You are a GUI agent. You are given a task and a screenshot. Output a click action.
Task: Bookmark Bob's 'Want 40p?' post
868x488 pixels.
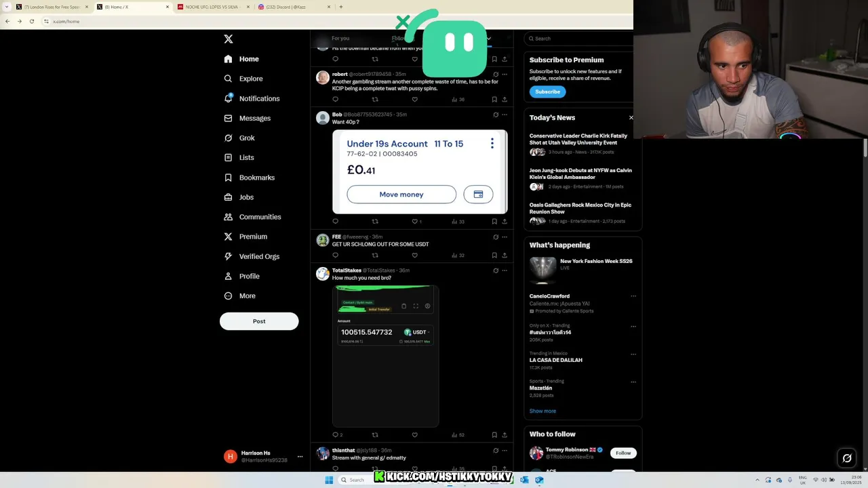494,221
